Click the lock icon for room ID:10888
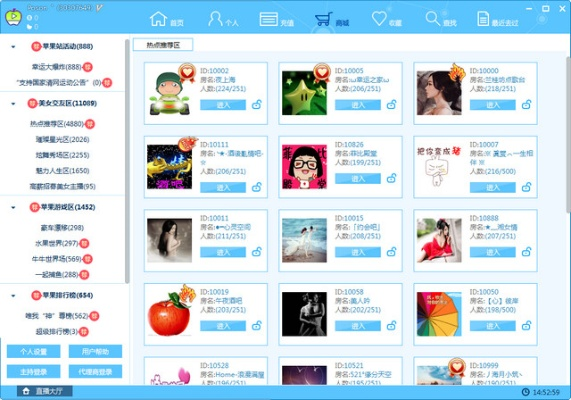This screenshot has height=400, width=571. [x=526, y=252]
